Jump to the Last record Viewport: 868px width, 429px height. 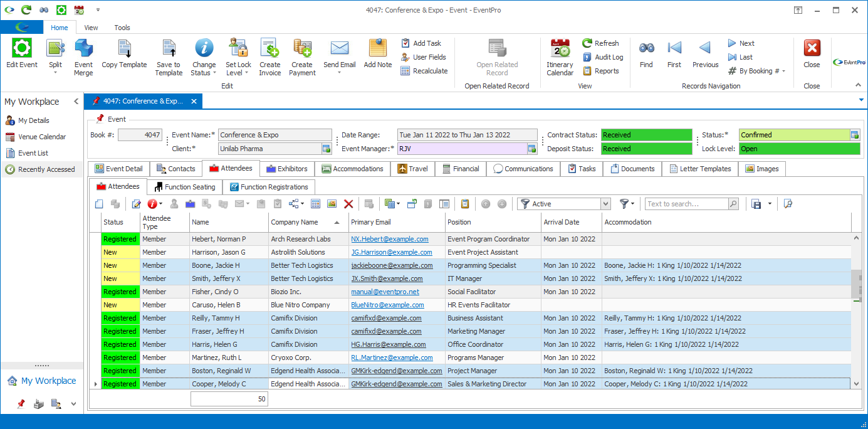740,57
